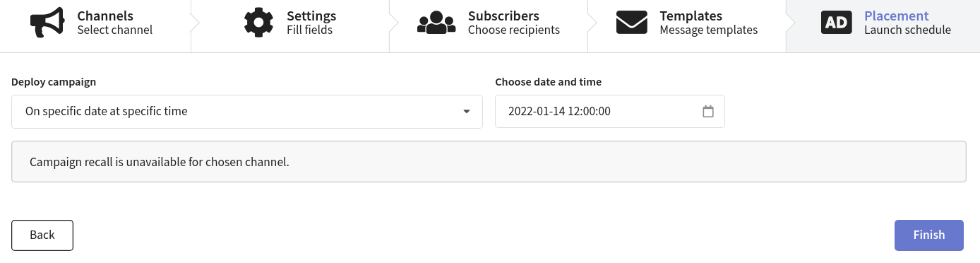Viewport: 980px width, 263px height.
Task: Open the deploy schedule dropdown showing specific date
Action: (x=247, y=112)
